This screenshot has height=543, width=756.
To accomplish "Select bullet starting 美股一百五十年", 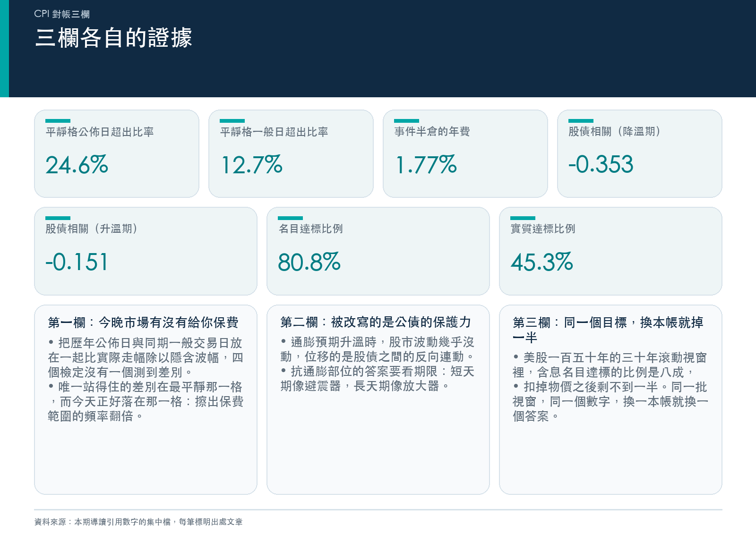I will 610,365.
